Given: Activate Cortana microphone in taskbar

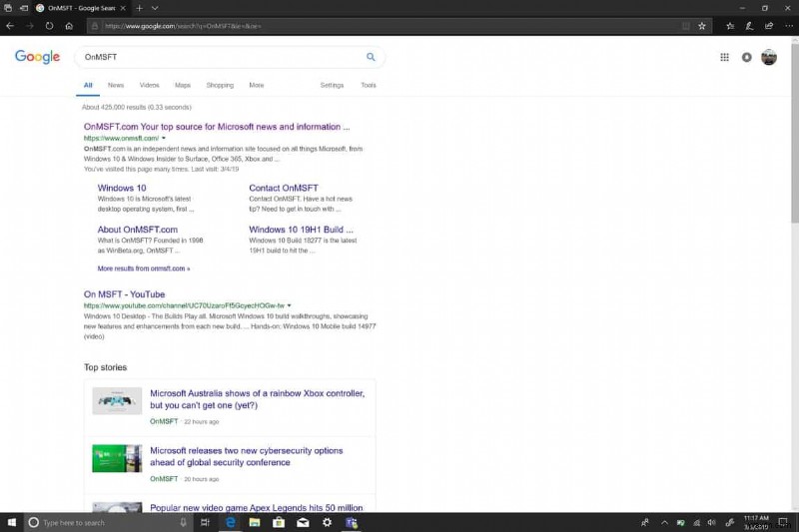Looking at the screenshot, I should (183, 522).
